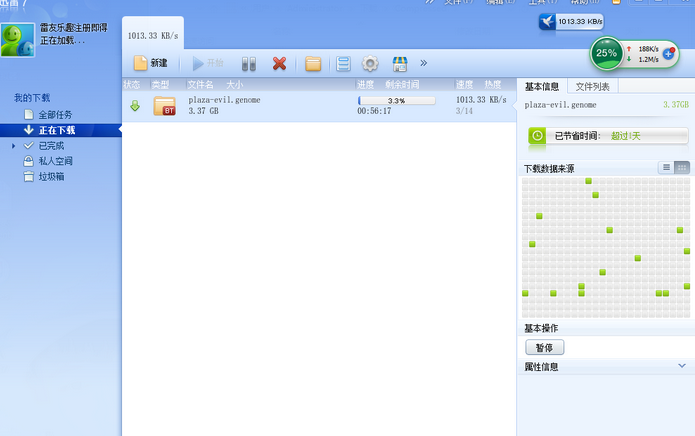Expand the toolbar overflow chevron

[x=423, y=63]
